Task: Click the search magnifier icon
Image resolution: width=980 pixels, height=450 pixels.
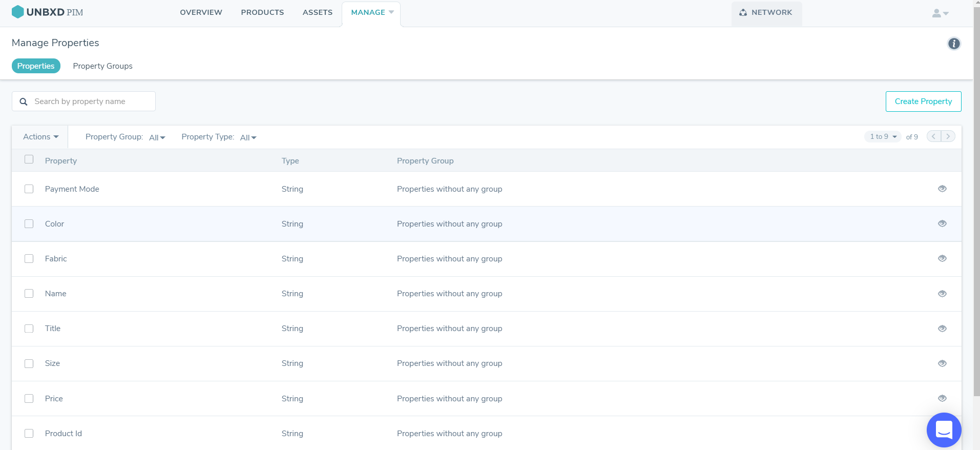Action: click(24, 101)
